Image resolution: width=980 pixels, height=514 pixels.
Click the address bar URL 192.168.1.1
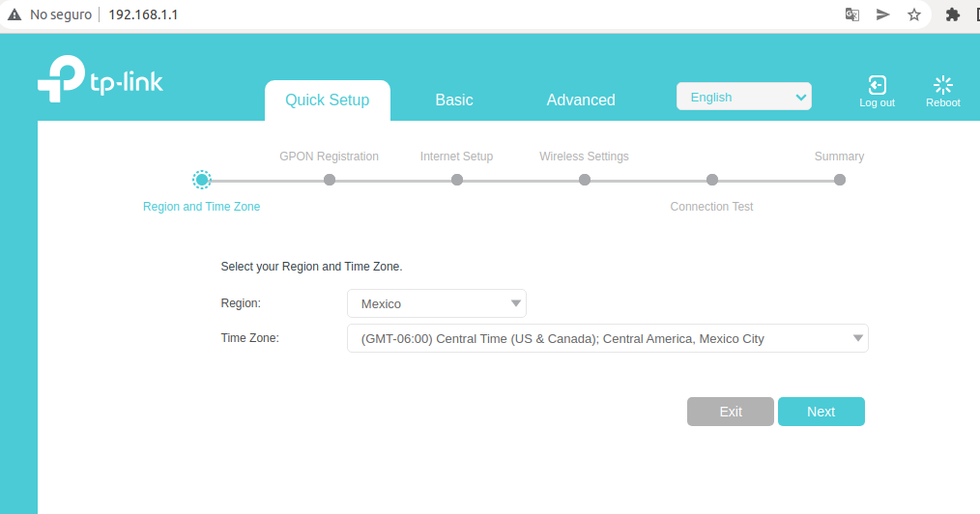[x=143, y=14]
